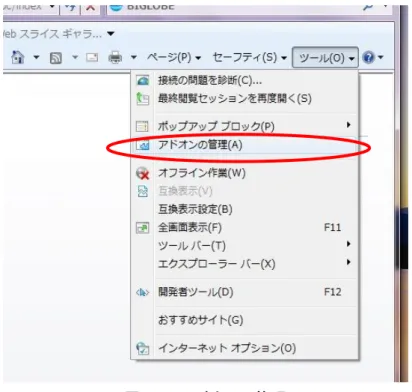Screen dimensions: 412x392
Task: Open the Home button dropdown arrow
Action: pyautogui.click(x=36, y=57)
